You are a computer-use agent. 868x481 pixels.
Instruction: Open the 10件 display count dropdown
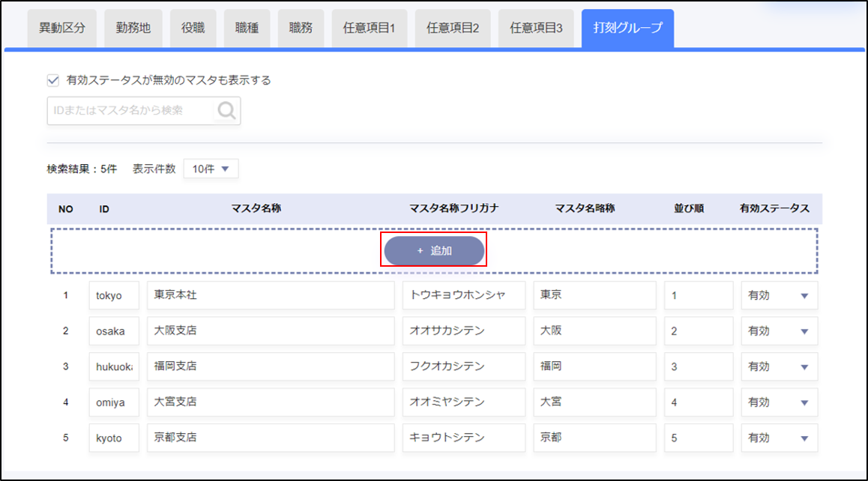211,169
